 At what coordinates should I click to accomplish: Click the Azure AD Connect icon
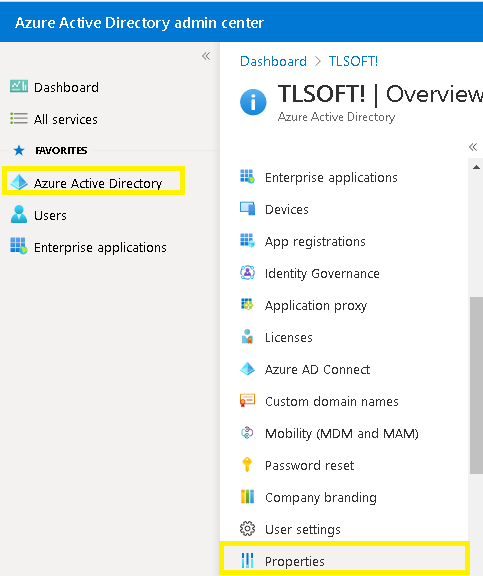coord(247,368)
